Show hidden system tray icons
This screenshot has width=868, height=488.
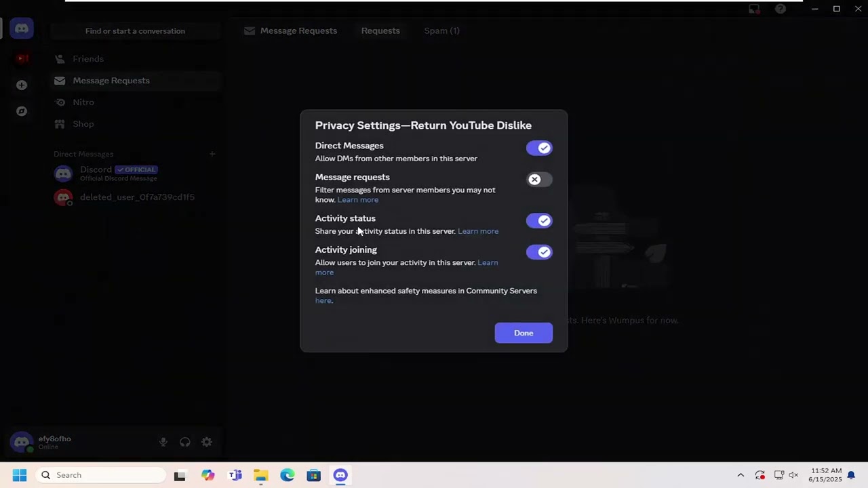coord(741,475)
